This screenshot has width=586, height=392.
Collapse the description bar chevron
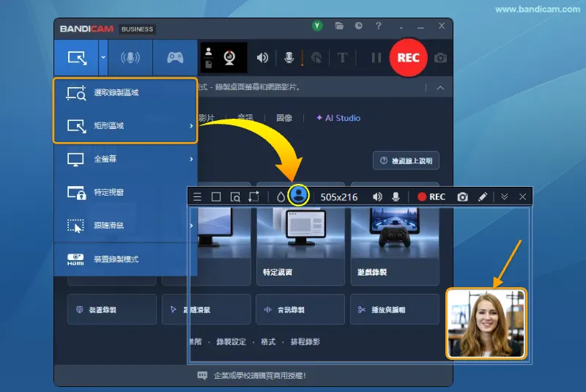[x=440, y=88]
